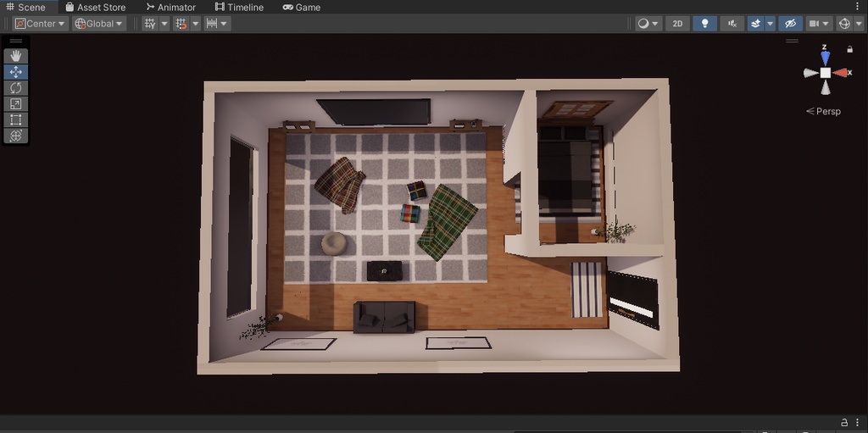Viewport: 868px width, 433px height.
Task: Open scene effects dropdown arrow
Action: (x=770, y=24)
